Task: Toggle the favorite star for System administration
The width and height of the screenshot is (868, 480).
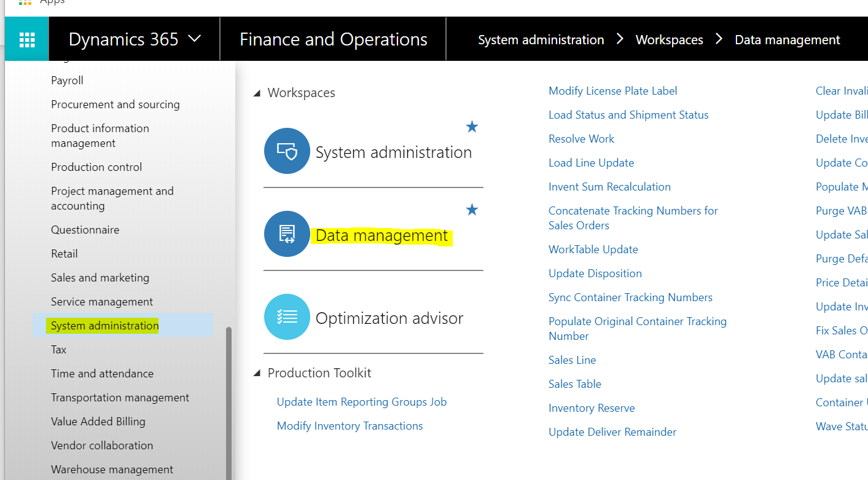Action: 472,127
